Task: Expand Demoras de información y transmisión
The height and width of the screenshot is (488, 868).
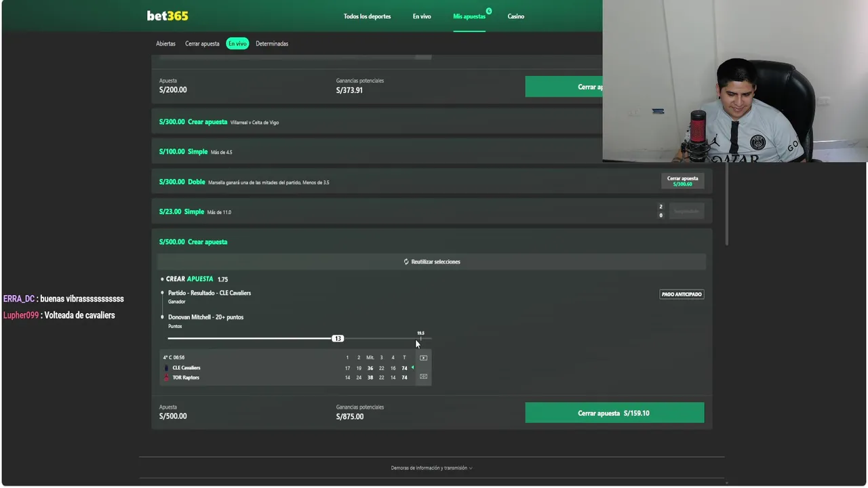Action: point(431,468)
